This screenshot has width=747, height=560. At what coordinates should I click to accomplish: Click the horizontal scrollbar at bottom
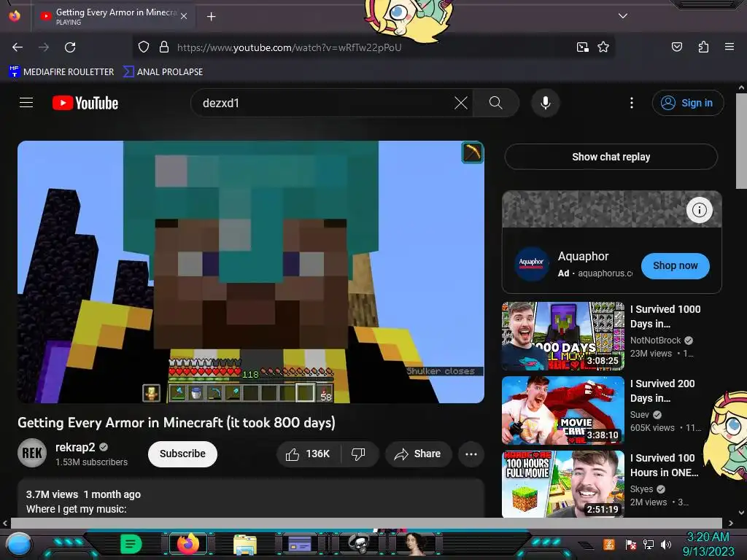[366, 523]
